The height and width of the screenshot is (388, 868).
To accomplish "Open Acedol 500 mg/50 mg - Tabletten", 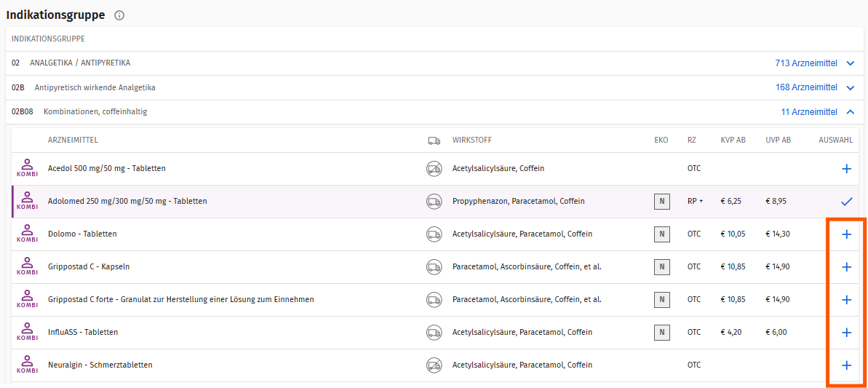I will 108,168.
